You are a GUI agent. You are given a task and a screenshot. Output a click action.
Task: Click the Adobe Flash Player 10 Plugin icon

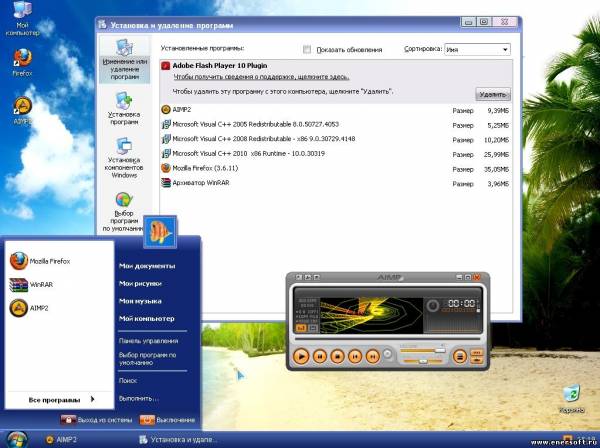165,66
